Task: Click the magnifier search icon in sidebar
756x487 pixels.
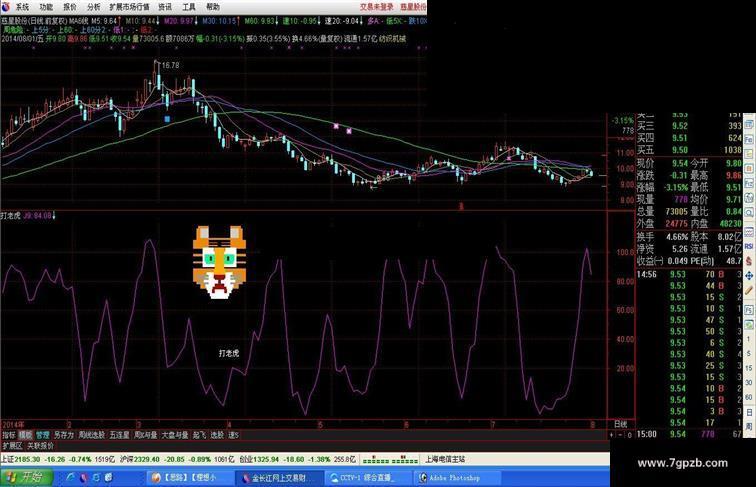Action: 749,213
